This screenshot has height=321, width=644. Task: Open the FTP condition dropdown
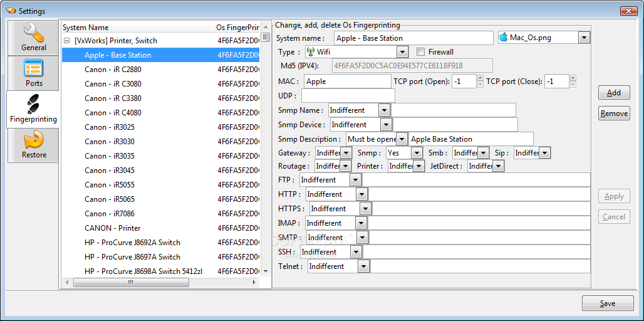point(356,179)
